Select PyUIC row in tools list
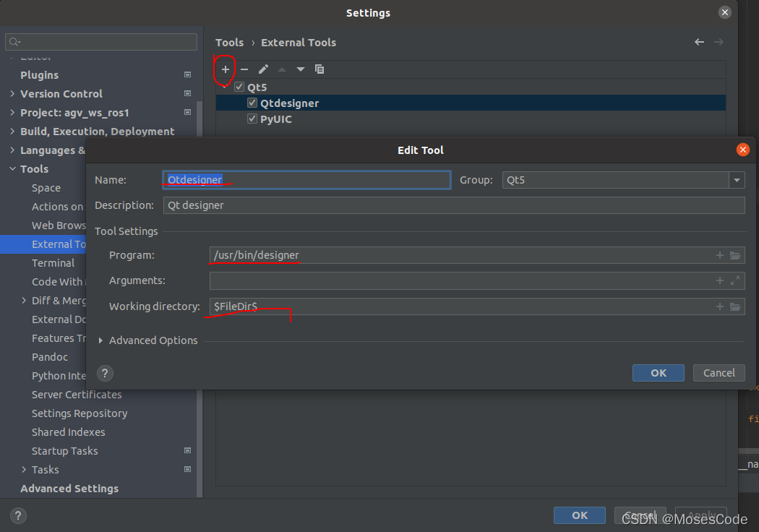The height and width of the screenshot is (532, 759). (x=471, y=119)
